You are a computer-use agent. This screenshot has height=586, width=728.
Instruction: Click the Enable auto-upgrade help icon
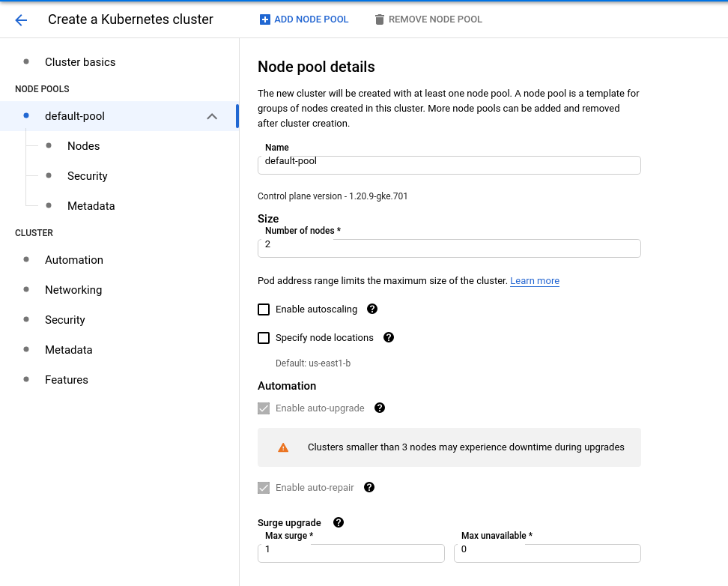(x=380, y=408)
